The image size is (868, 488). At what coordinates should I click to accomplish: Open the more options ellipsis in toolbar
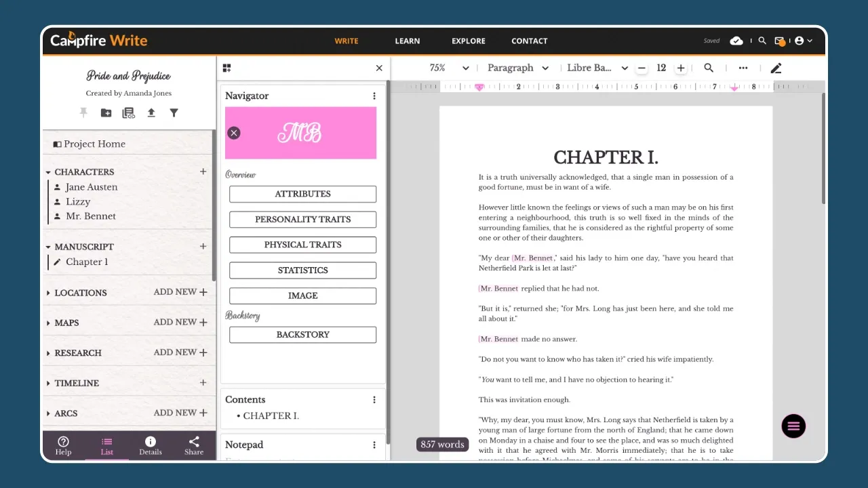(743, 68)
